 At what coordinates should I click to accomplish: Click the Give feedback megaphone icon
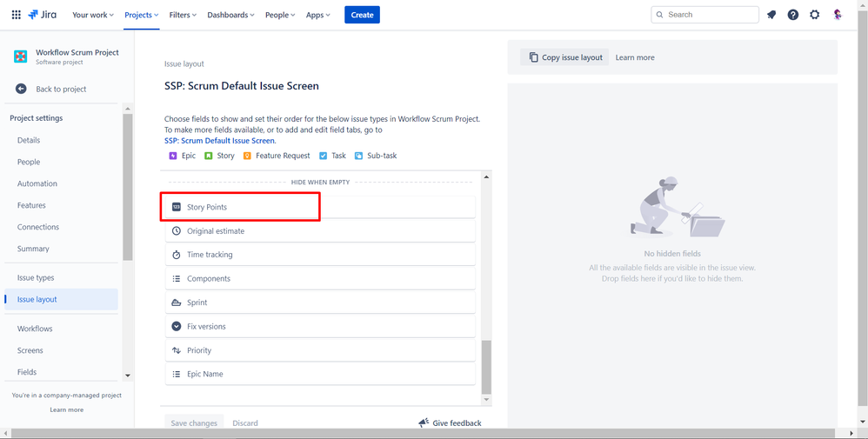(424, 423)
